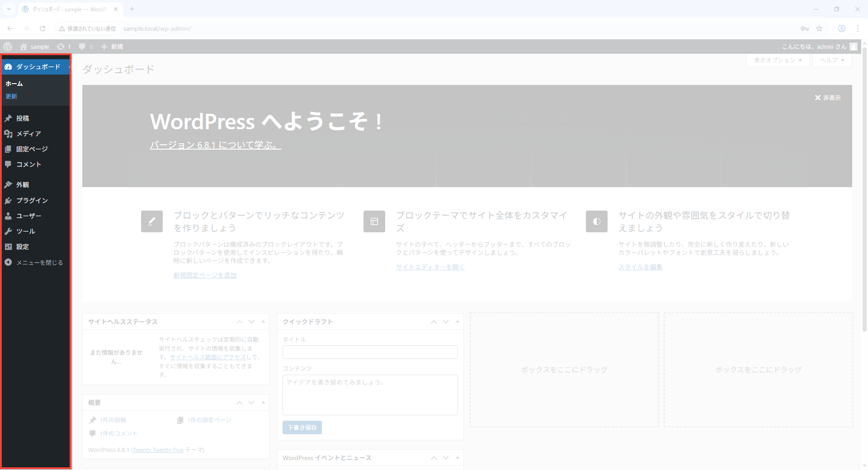Move クイックドラフト box up
This screenshot has height=470, width=868.
(x=434, y=322)
